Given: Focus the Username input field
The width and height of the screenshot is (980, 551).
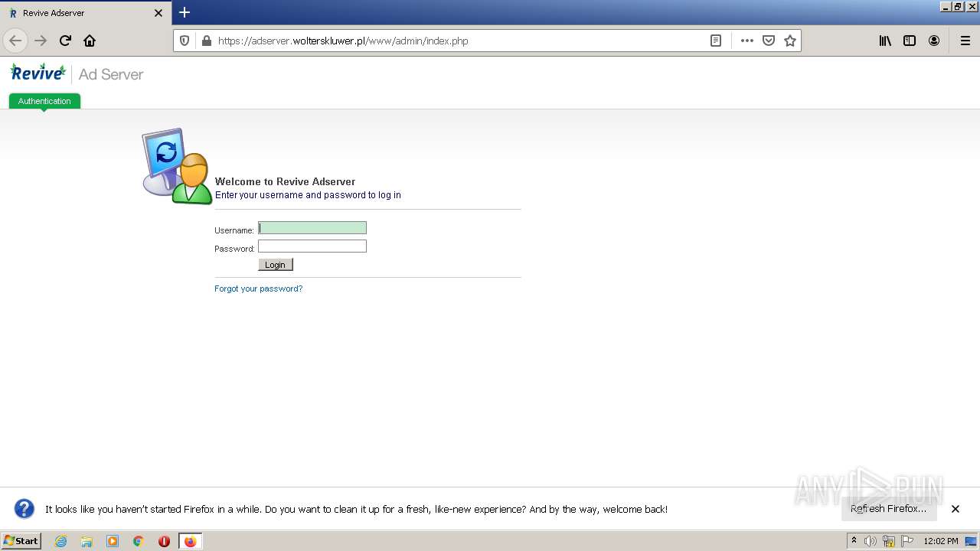Looking at the screenshot, I should point(312,227).
